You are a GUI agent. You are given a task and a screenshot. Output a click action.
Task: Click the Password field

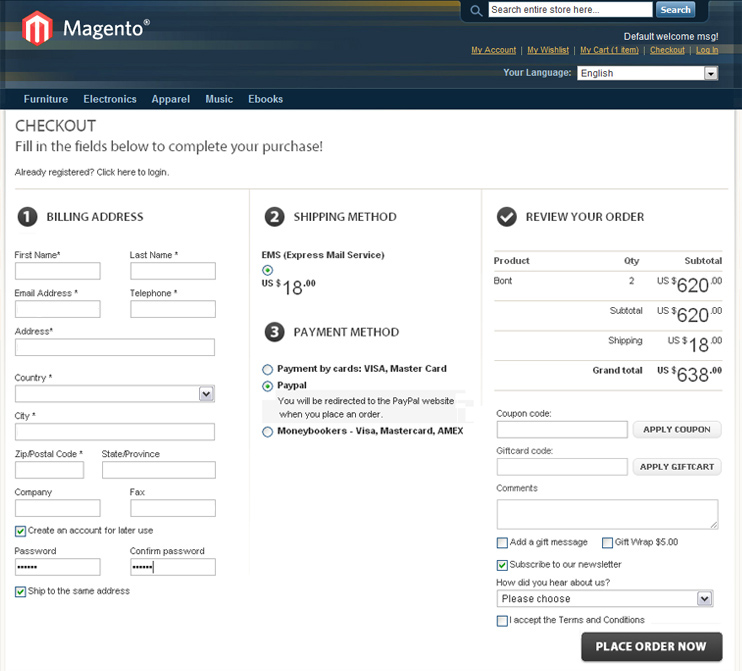click(x=58, y=567)
